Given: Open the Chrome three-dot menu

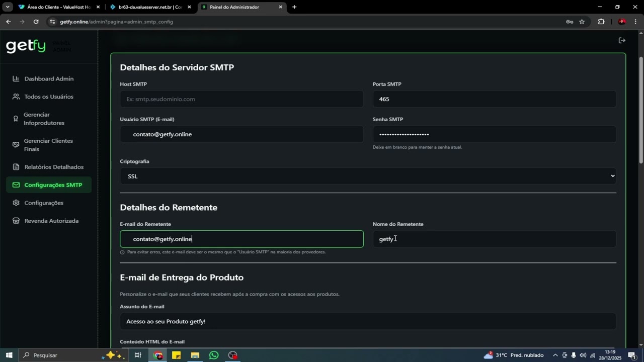Looking at the screenshot, I should [636, 22].
